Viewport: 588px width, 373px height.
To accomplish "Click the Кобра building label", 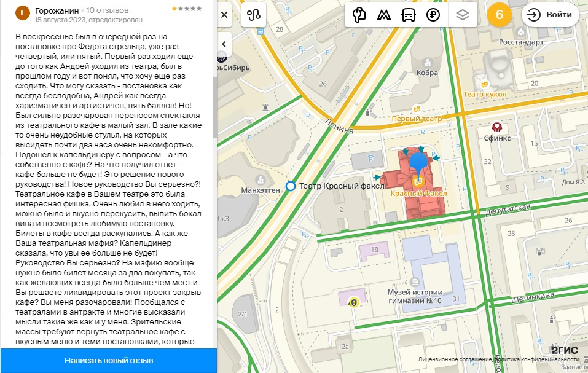I will [427, 73].
